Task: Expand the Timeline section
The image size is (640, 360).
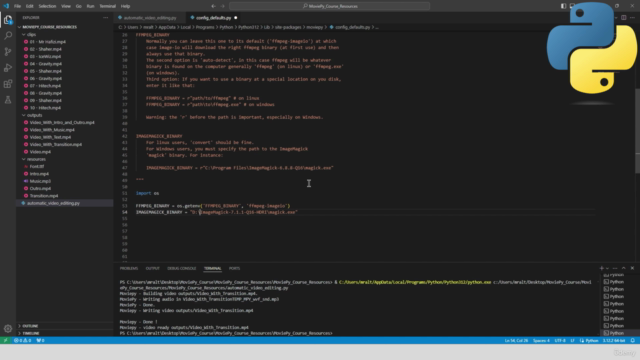Action: [31, 333]
